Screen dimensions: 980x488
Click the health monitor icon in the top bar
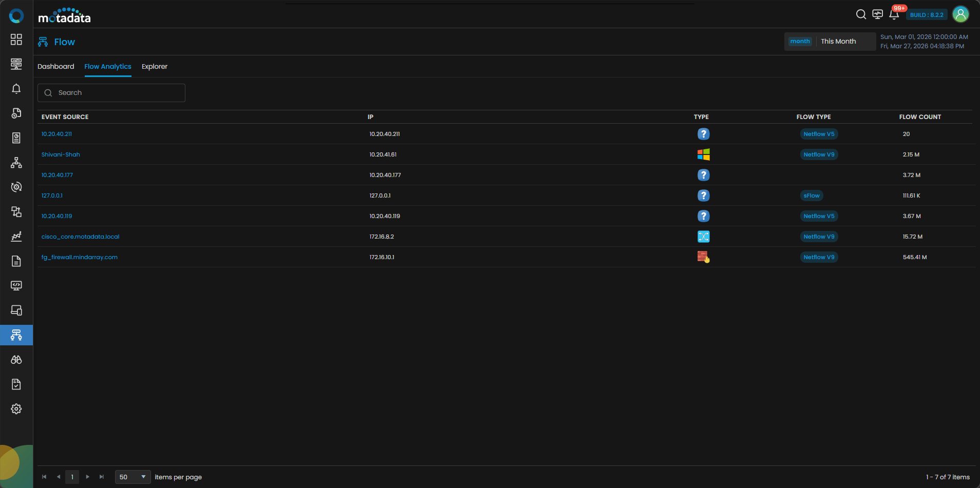tap(877, 14)
